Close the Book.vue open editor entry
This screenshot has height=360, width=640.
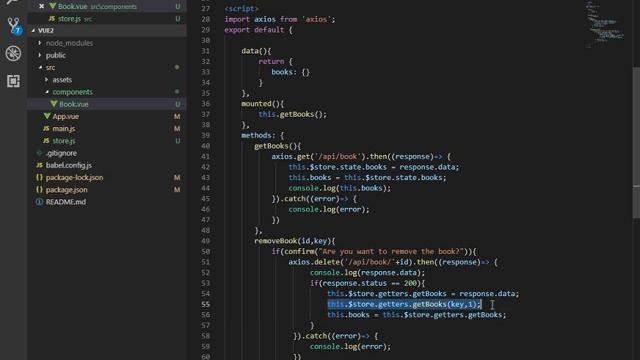click(41, 6)
